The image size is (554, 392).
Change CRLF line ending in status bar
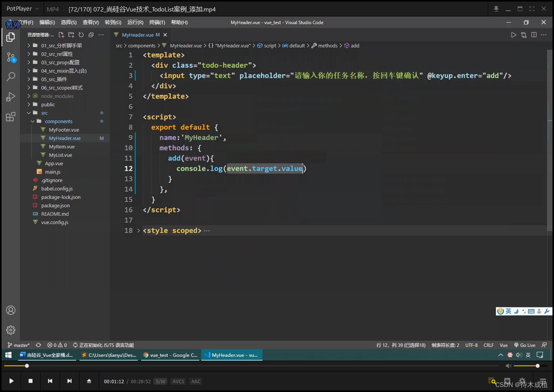489,345
